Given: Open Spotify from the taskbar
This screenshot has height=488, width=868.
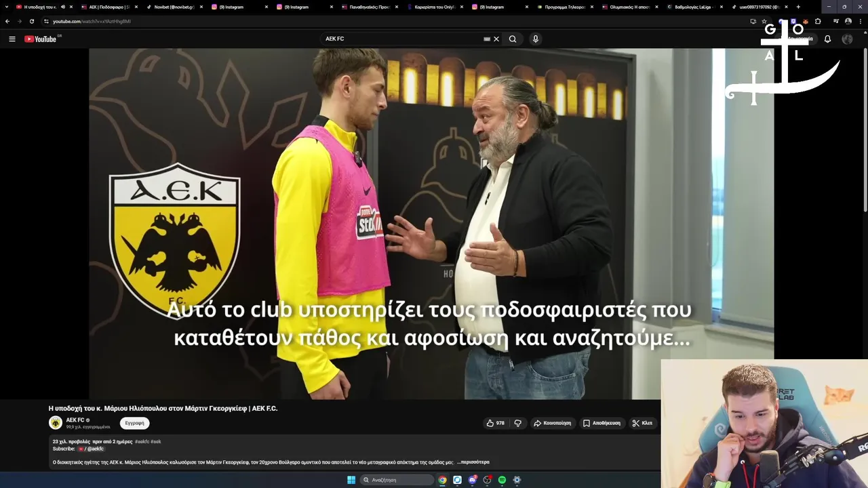Looking at the screenshot, I should click(x=502, y=480).
